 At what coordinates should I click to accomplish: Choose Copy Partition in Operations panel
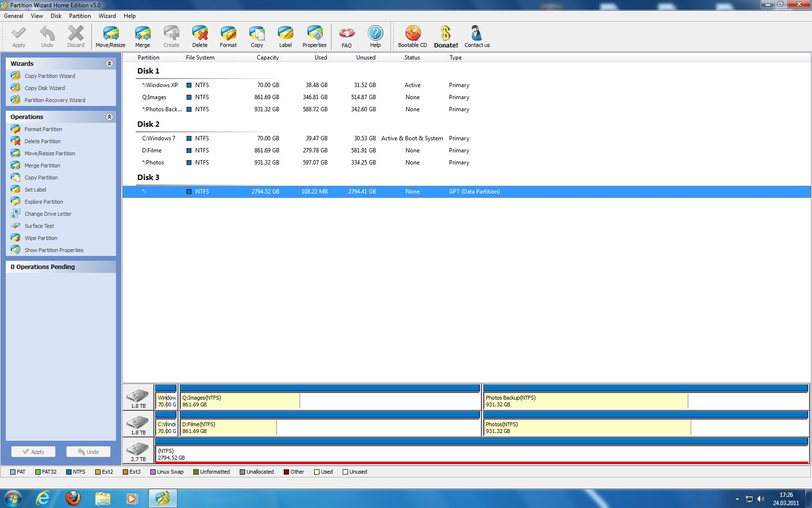click(41, 178)
